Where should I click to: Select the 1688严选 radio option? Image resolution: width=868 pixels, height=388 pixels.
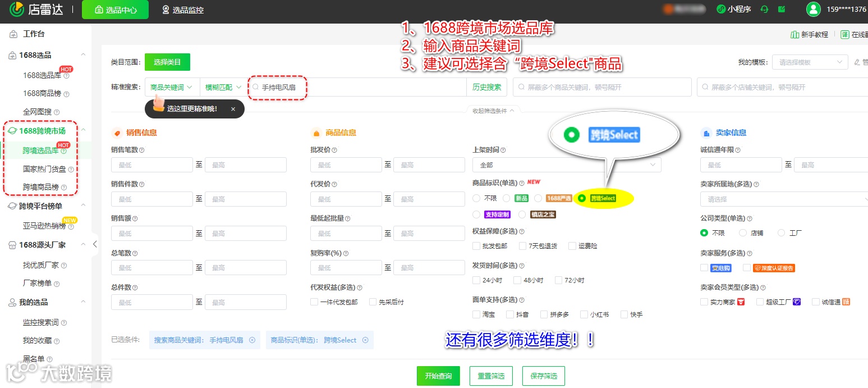(538, 198)
